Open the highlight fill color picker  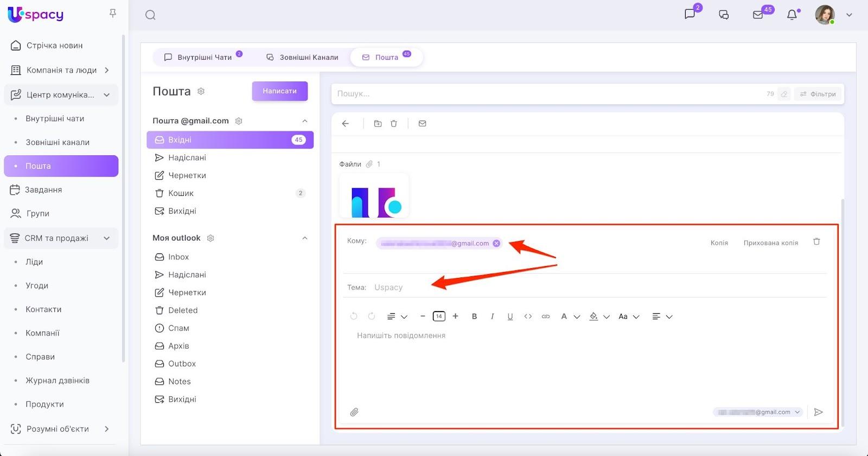593,316
